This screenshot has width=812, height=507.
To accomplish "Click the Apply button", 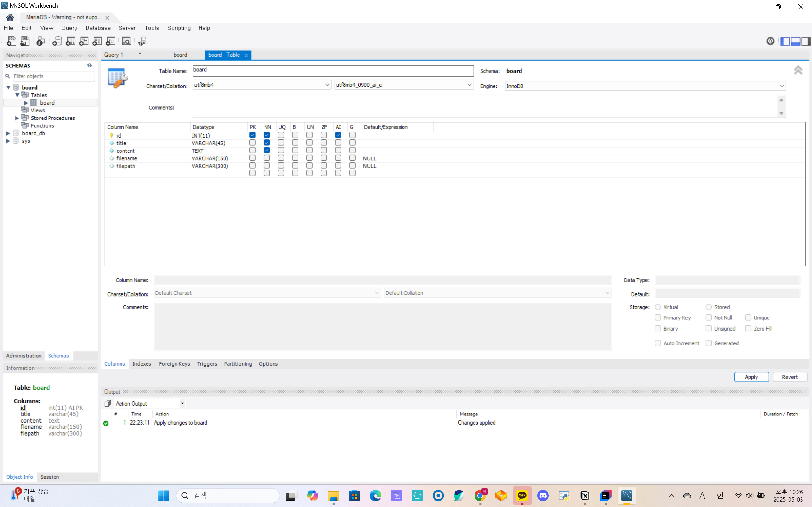I will tap(751, 377).
